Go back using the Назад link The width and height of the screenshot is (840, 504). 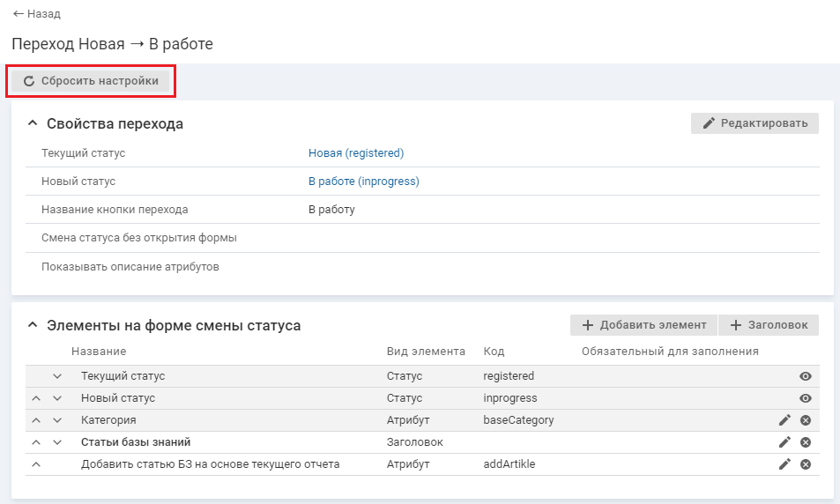coord(37,14)
